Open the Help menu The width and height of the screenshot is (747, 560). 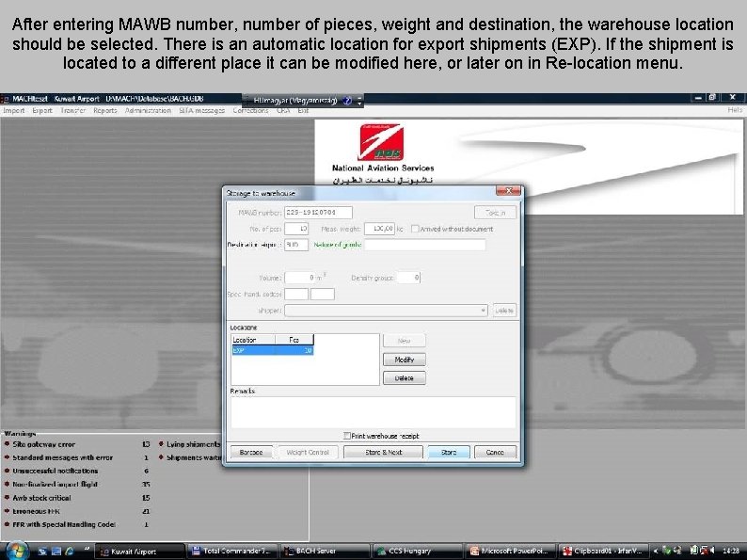735,110
